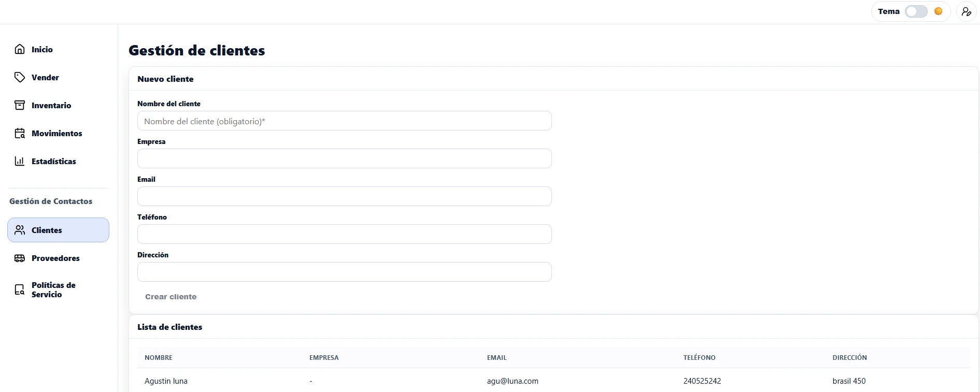Toggle the Tema dark mode switch
The width and height of the screenshot is (980, 392).
(916, 11)
